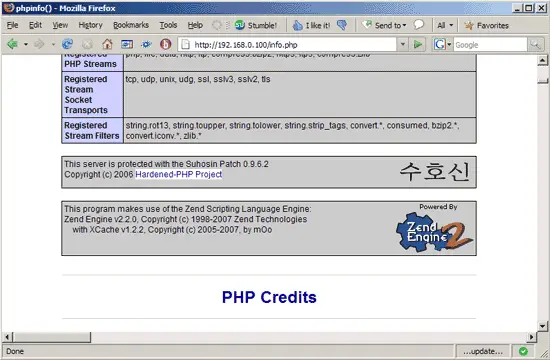This screenshot has width=550, height=360.
Task: Click the horizontal scrollbar left arrow
Action: point(7,337)
